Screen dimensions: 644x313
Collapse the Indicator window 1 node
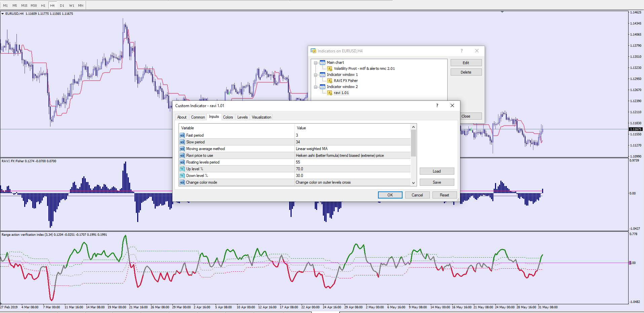(x=315, y=75)
